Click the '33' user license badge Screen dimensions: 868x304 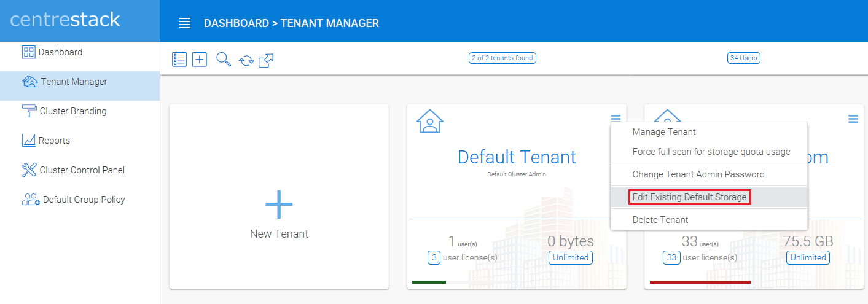[x=671, y=258]
